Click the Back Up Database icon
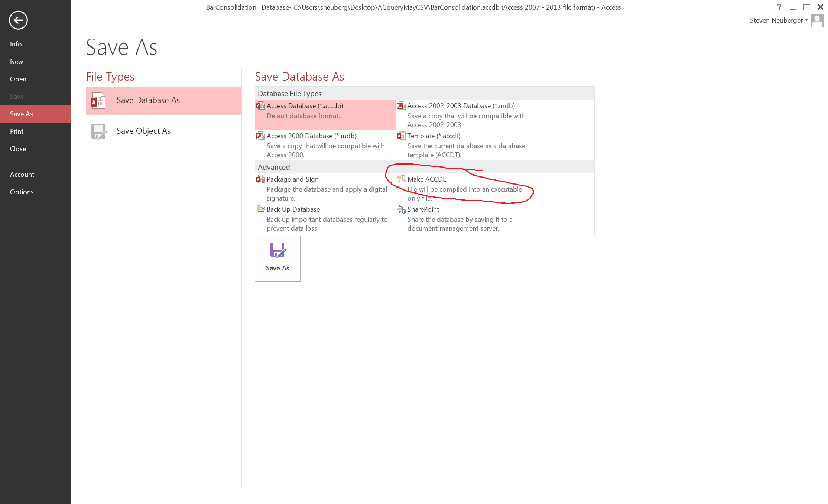 [260, 209]
